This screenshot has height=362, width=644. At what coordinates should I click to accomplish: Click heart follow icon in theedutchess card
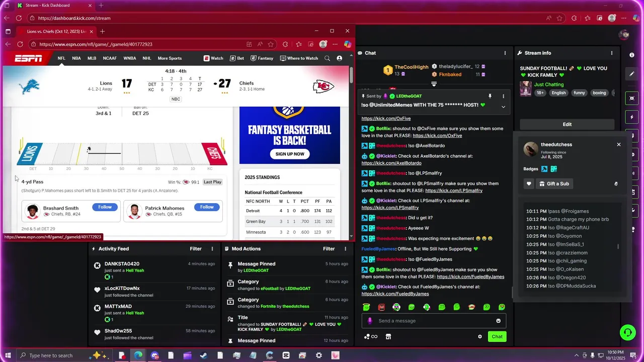(x=529, y=184)
